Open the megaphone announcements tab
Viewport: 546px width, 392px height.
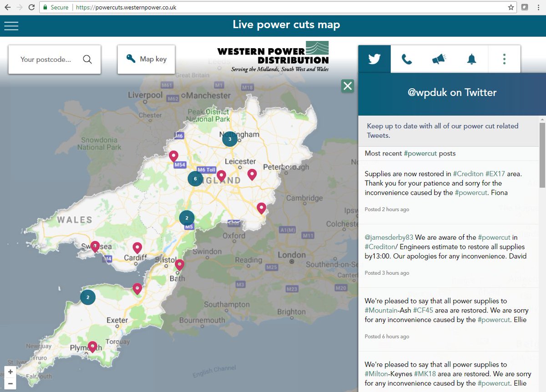439,59
